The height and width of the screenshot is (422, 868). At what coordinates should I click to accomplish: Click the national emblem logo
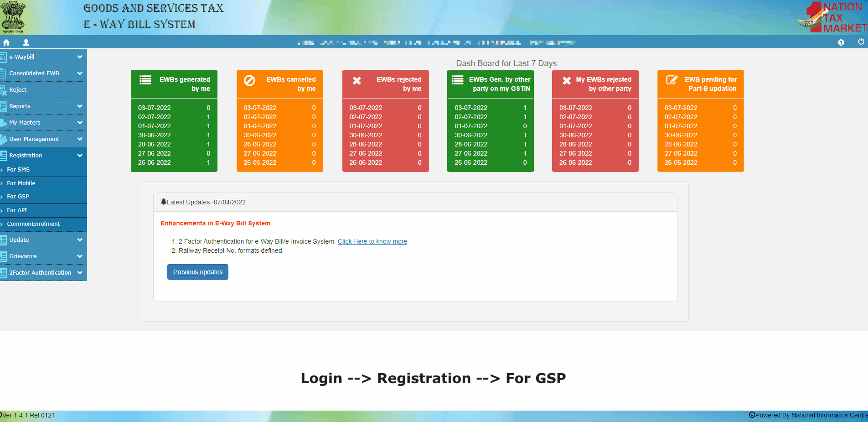12,17
